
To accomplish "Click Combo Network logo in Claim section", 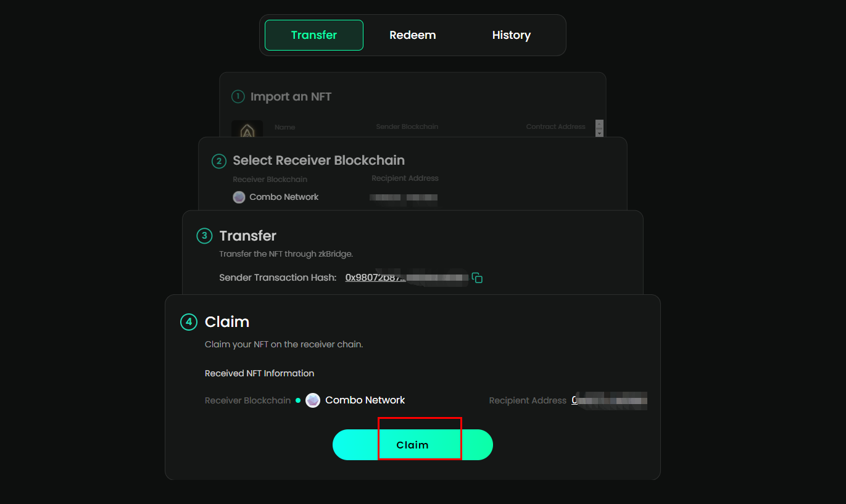I will click(x=313, y=400).
